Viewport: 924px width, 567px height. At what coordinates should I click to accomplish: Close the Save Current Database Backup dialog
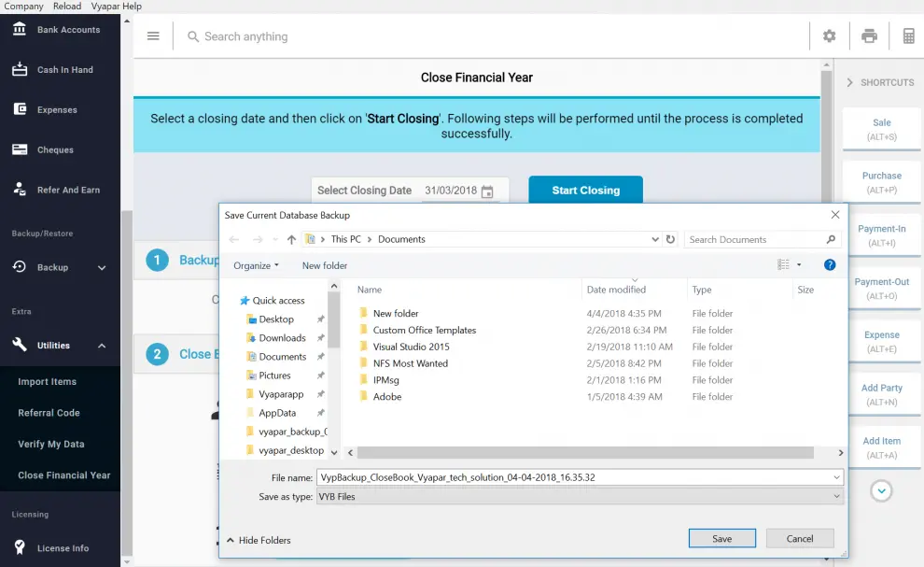pos(835,215)
